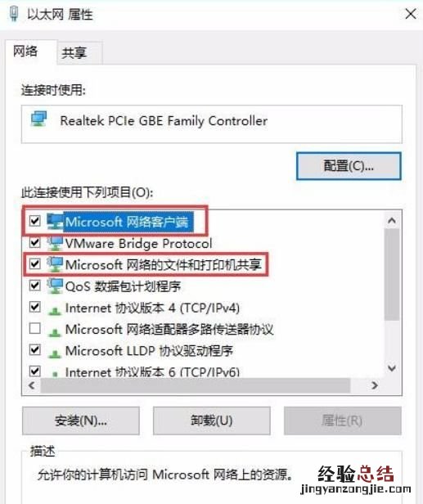The height and width of the screenshot is (504, 423).
Task: Switch to the 共享 tab
Action: pos(74,52)
